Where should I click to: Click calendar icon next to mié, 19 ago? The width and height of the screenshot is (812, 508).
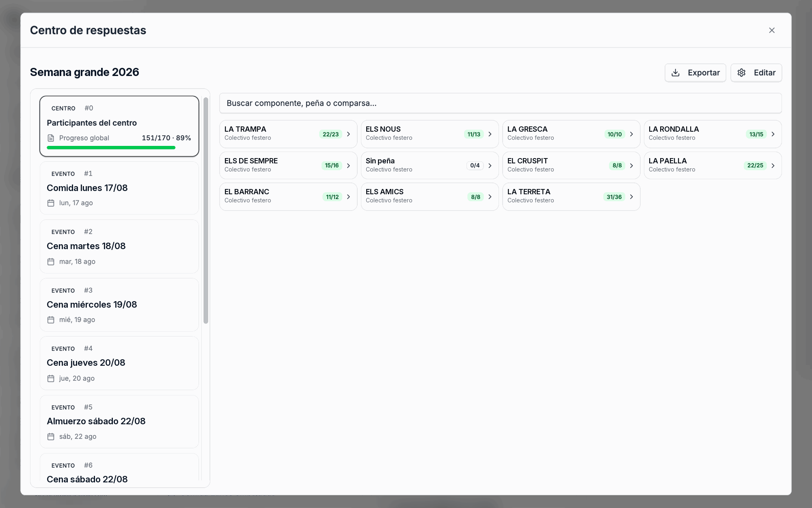pyautogui.click(x=51, y=320)
